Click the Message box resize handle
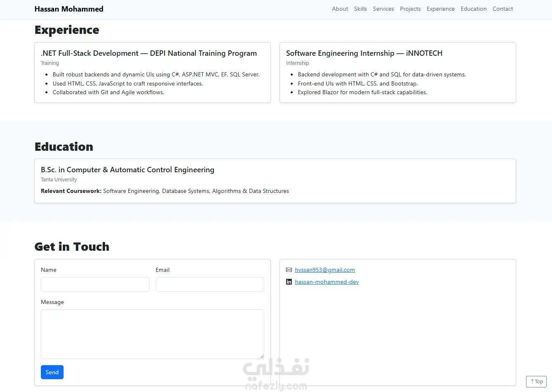Screen dimensions: 552x392 tap(262, 356)
